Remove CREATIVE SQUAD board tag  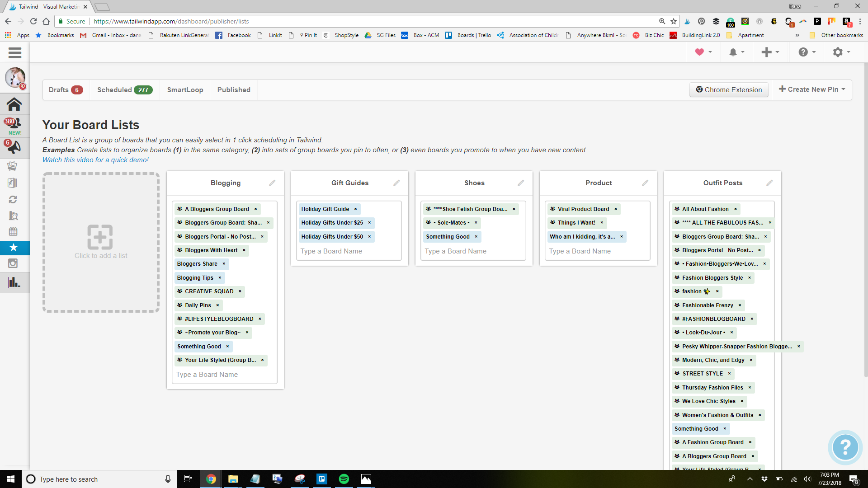pyautogui.click(x=240, y=291)
